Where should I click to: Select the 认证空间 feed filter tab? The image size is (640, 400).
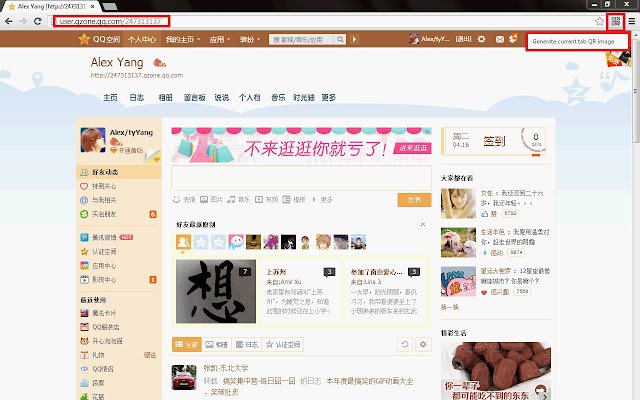pyautogui.click(x=282, y=344)
